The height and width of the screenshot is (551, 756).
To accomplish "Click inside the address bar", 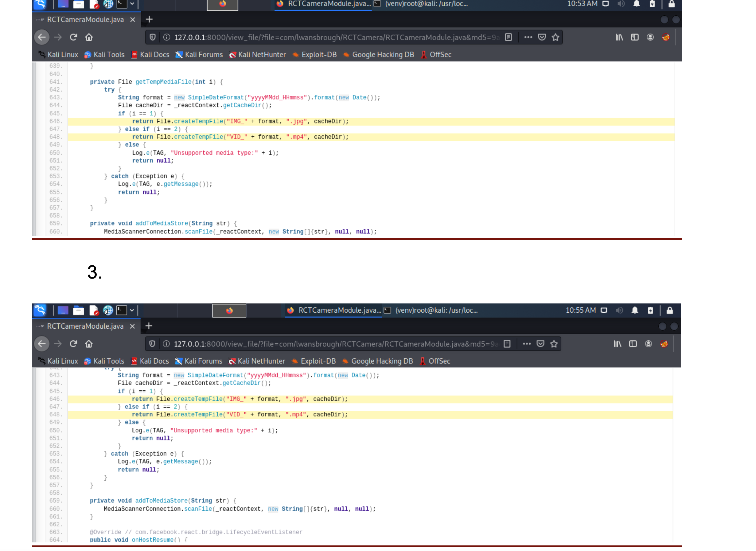I will point(333,37).
